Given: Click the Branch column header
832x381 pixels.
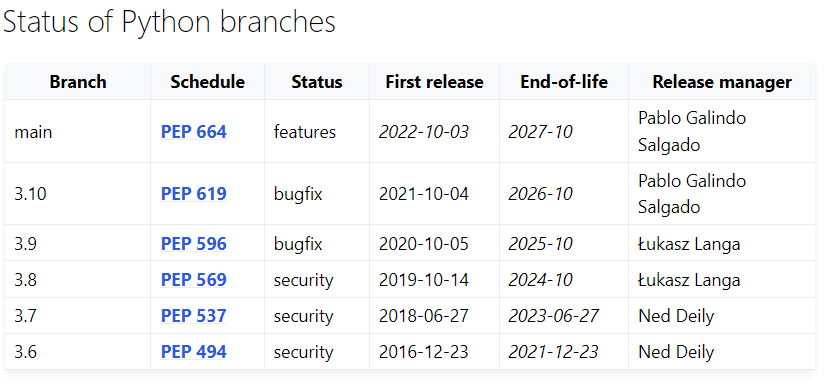Looking at the screenshot, I should tap(78, 82).
